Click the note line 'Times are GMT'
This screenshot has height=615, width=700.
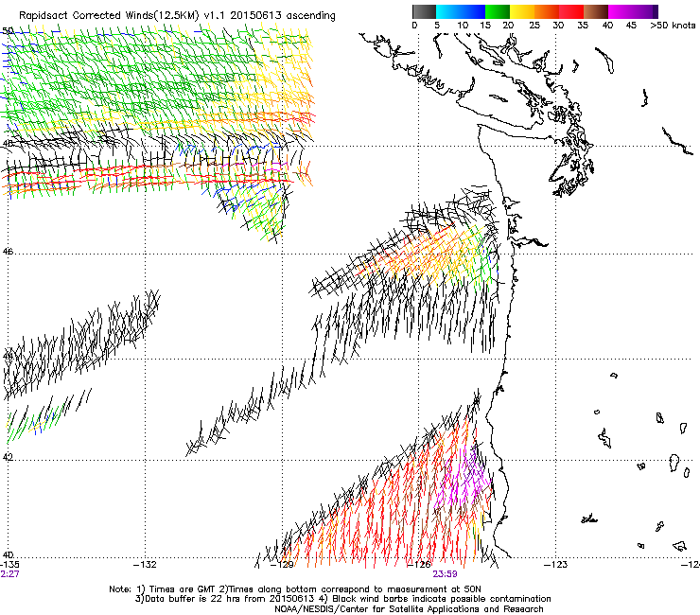(x=181, y=589)
